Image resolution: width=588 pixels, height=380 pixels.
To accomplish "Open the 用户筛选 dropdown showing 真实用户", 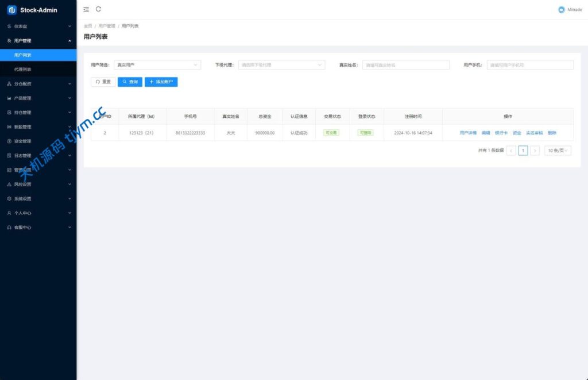I will [157, 65].
